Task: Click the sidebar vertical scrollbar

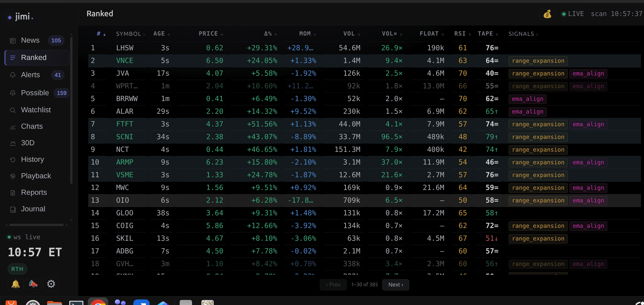Action: point(71,110)
